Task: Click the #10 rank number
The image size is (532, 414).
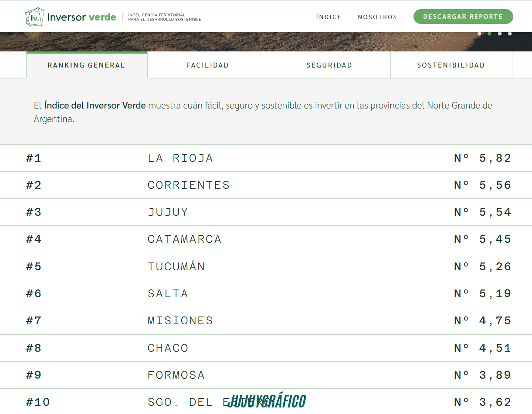Action: pos(38,402)
